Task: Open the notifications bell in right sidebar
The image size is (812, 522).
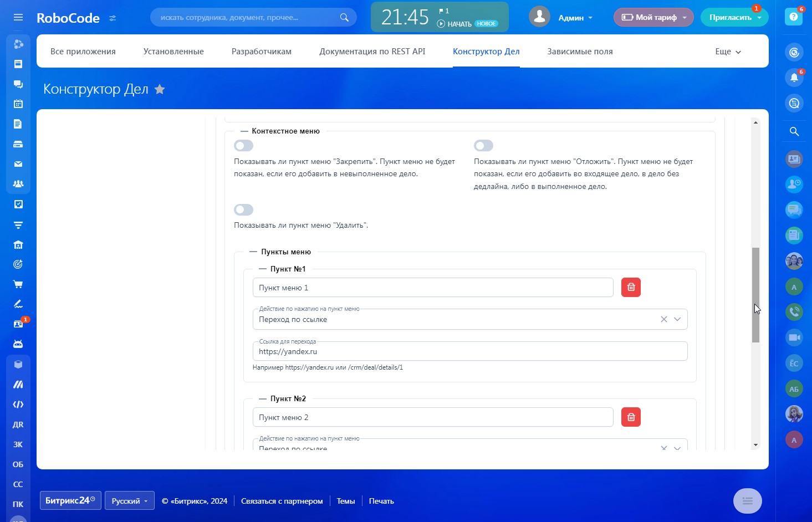Action: [x=794, y=78]
